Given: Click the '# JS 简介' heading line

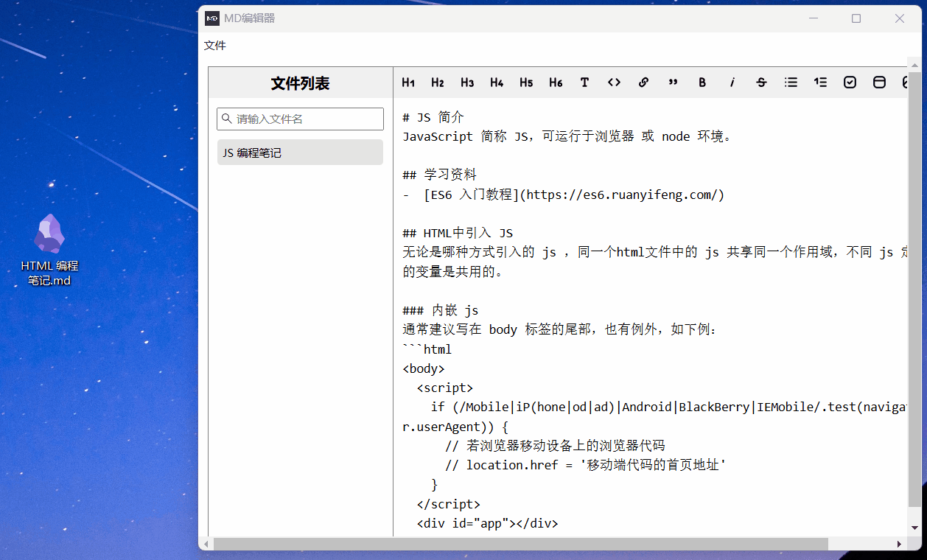Looking at the screenshot, I should pos(433,117).
